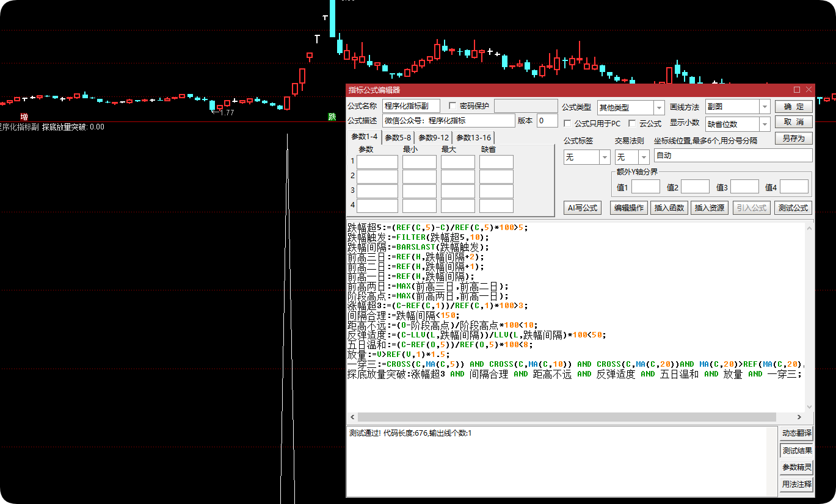Viewport: 836px width, 504px height.
Task: Click the code line starting with 放量:=
Action: pyautogui.click(x=399, y=355)
